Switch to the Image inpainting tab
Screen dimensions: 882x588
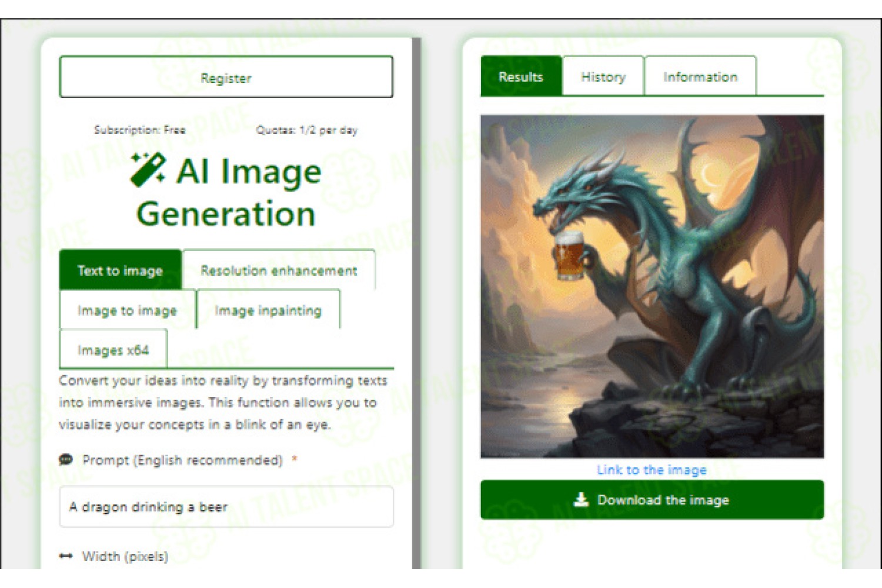[x=268, y=310]
